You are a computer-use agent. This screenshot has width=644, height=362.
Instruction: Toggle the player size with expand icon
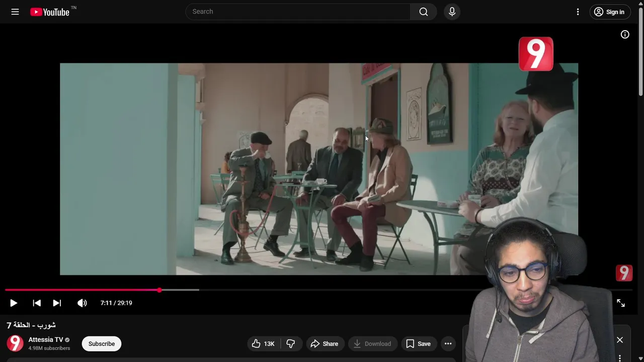click(621, 303)
